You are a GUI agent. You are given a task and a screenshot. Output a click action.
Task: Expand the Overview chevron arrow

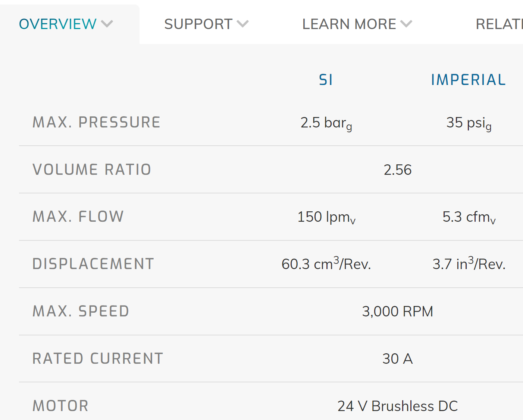tap(107, 24)
